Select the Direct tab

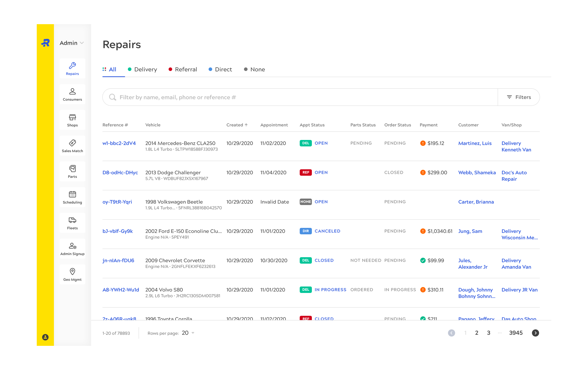tap(220, 69)
